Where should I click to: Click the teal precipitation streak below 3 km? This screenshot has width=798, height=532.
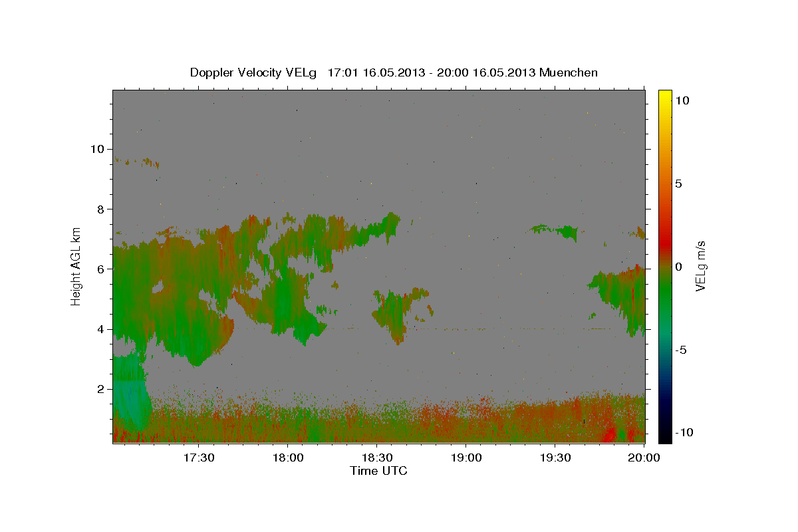pos(130,392)
